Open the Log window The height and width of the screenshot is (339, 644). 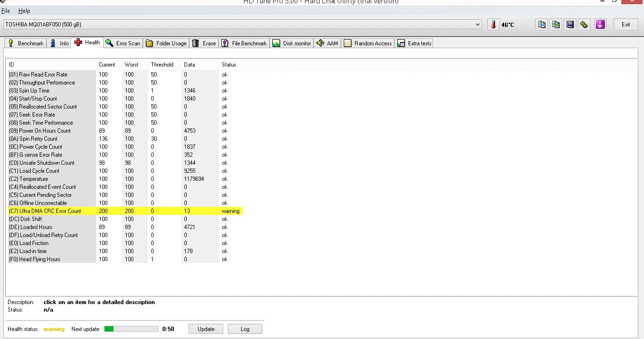(245, 329)
